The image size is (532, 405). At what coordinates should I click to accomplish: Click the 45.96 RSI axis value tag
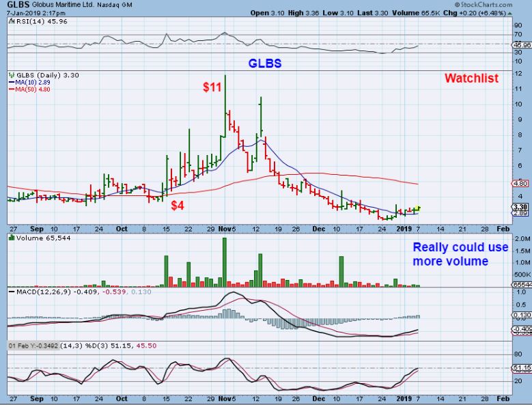point(522,45)
